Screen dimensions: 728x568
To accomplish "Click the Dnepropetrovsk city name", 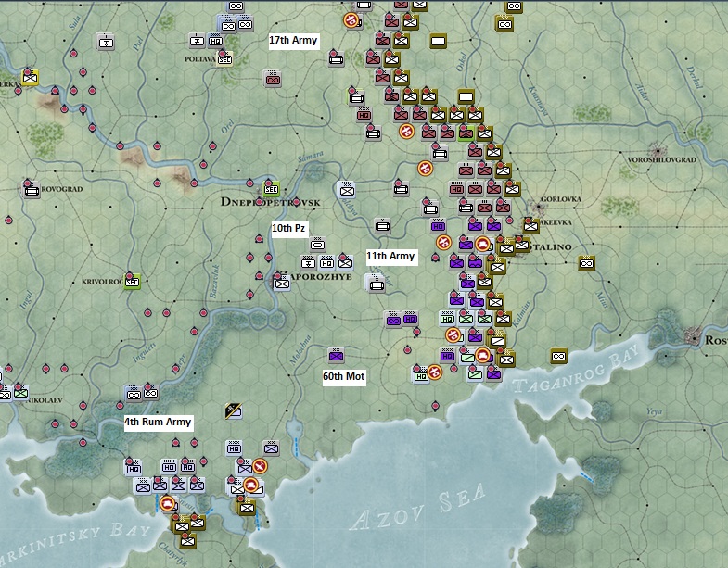I will click(271, 202).
